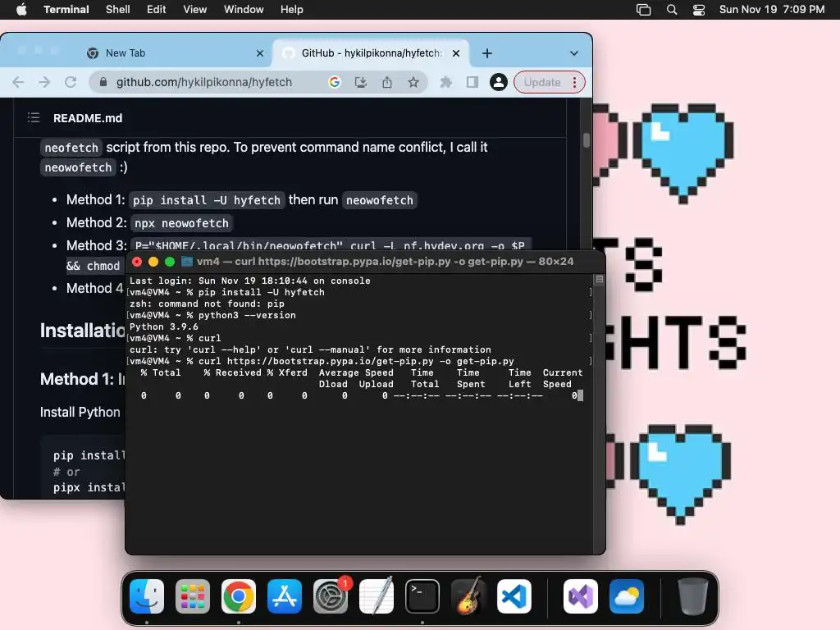Open Trash from the Dock
This screenshot has width=840, height=630.
(x=692, y=596)
